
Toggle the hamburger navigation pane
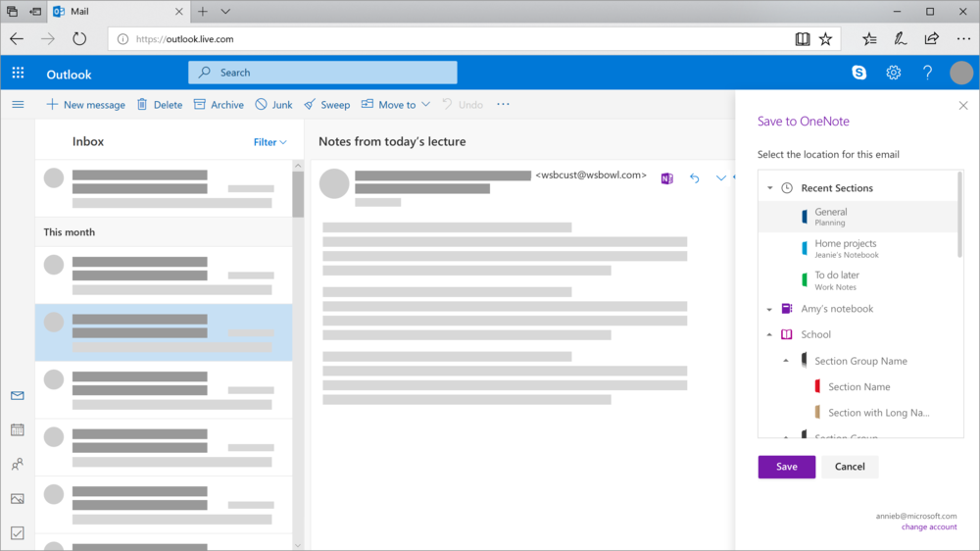[18, 105]
